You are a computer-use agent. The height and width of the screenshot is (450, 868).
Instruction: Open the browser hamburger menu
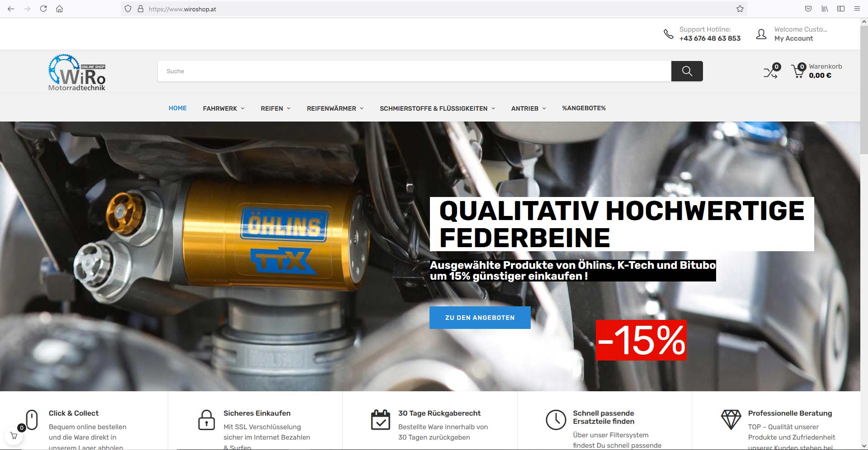(x=857, y=9)
